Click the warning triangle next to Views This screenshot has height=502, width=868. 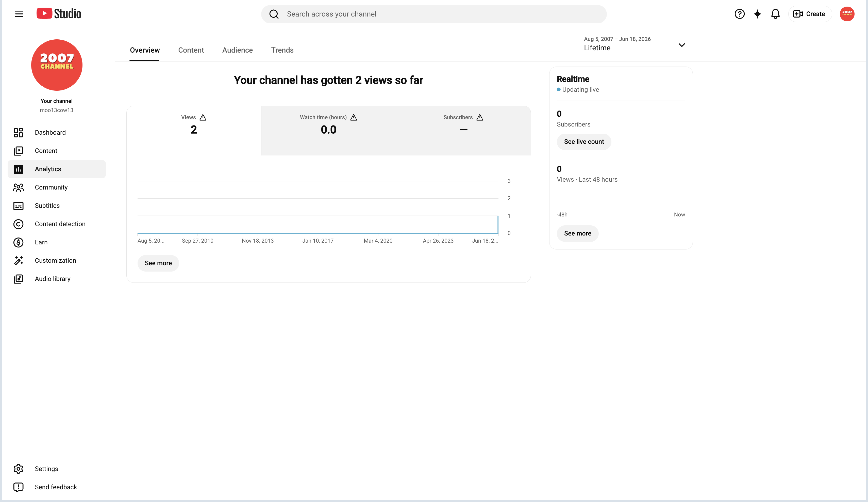point(203,117)
